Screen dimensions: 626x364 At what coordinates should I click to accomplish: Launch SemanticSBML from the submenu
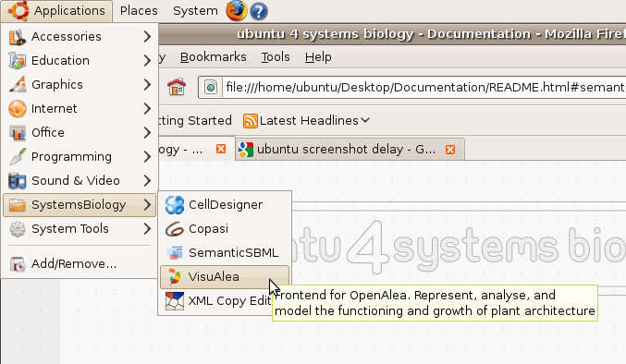(225, 253)
